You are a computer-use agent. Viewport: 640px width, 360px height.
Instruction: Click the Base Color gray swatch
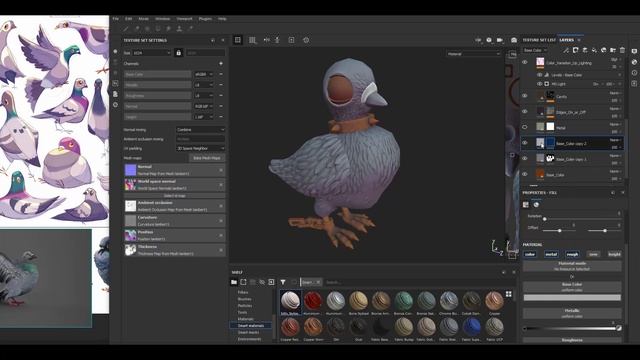pyautogui.click(x=572, y=298)
